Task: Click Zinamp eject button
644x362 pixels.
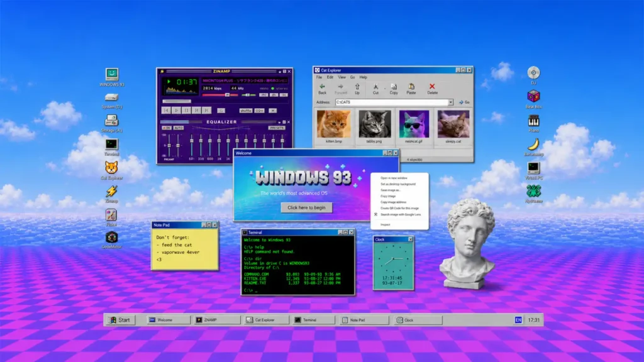Action: [x=221, y=111]
